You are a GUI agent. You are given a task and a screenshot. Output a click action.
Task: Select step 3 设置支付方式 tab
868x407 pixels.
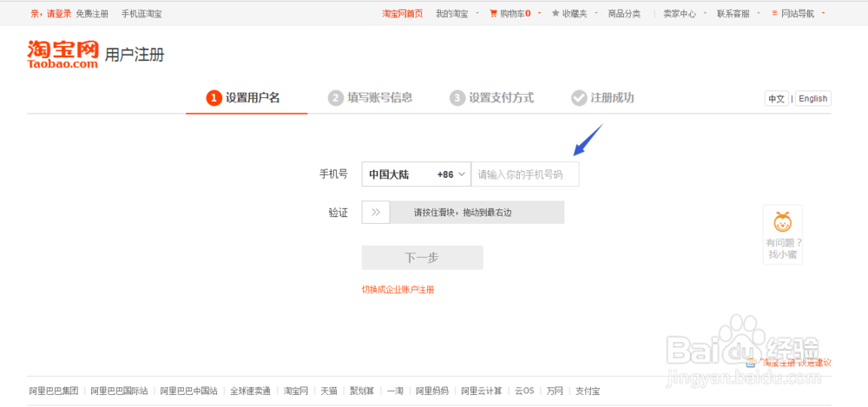(491, 99)
